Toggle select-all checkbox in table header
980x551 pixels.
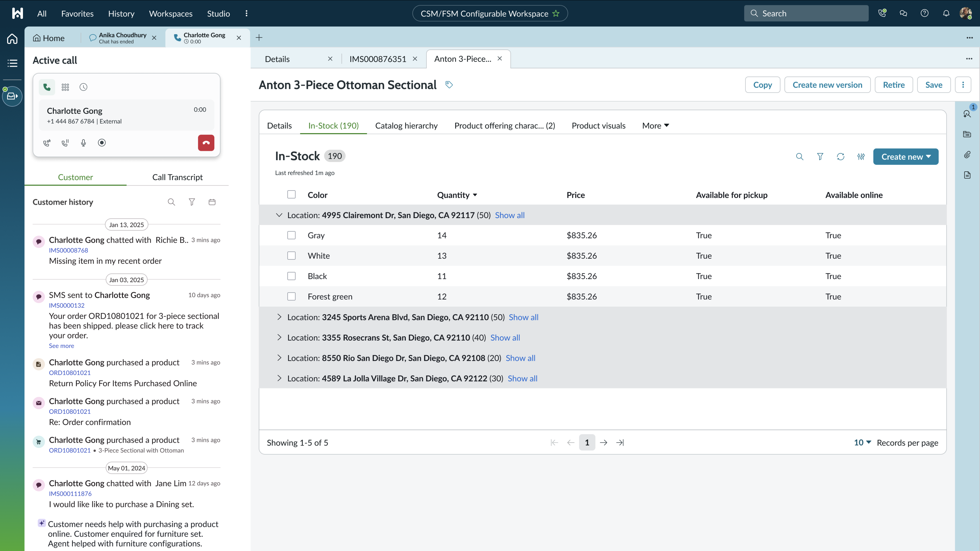click(x=291, y=195)
